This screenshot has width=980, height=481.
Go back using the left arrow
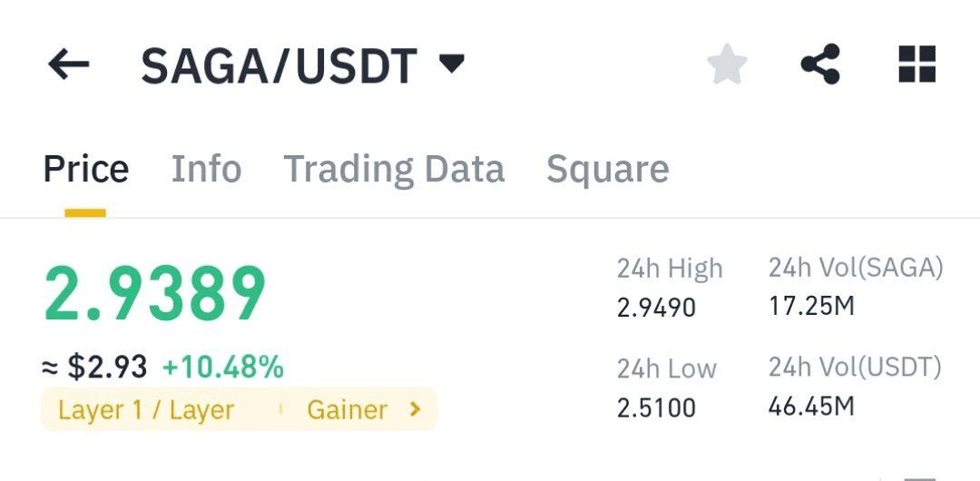tap(69, 64)
